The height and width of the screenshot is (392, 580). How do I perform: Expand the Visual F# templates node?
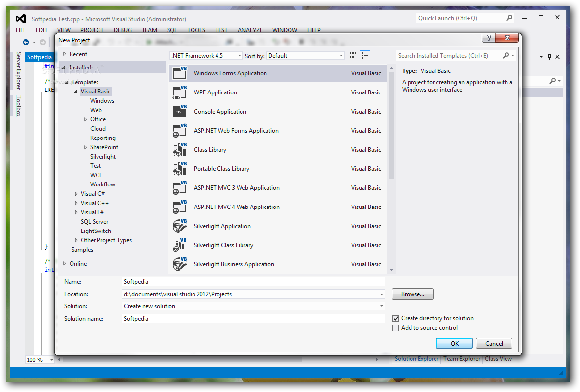point(76,212)
